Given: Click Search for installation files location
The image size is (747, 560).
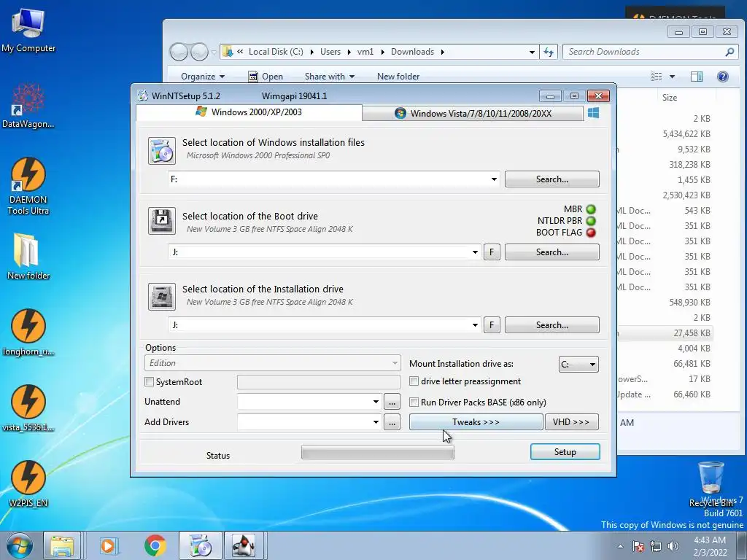Looking at the screenshot, I should pyautogui.click(x=551, y=179).
